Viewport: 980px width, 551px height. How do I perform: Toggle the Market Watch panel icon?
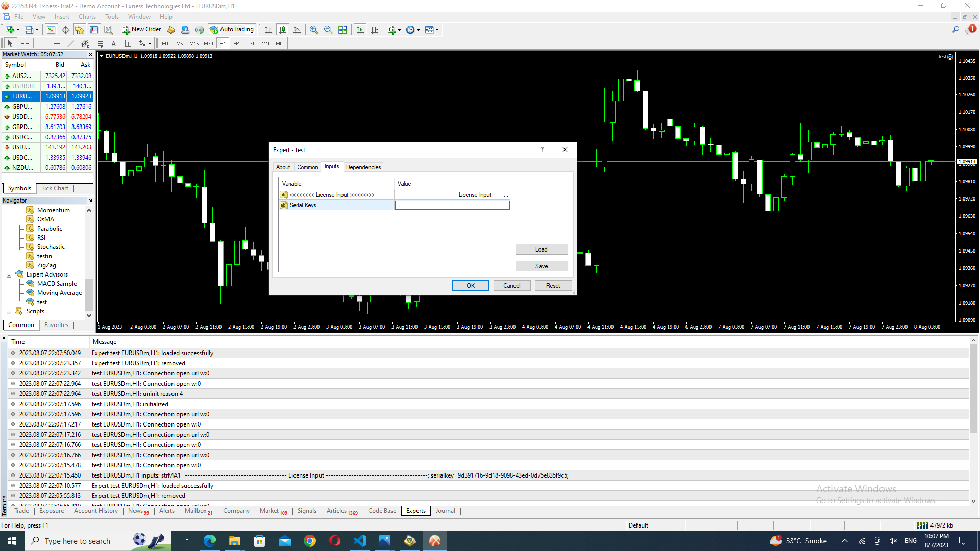[x=51, y=30]
